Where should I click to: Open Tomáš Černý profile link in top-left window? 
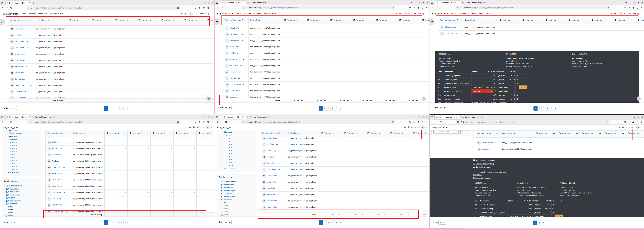point(20,29)
